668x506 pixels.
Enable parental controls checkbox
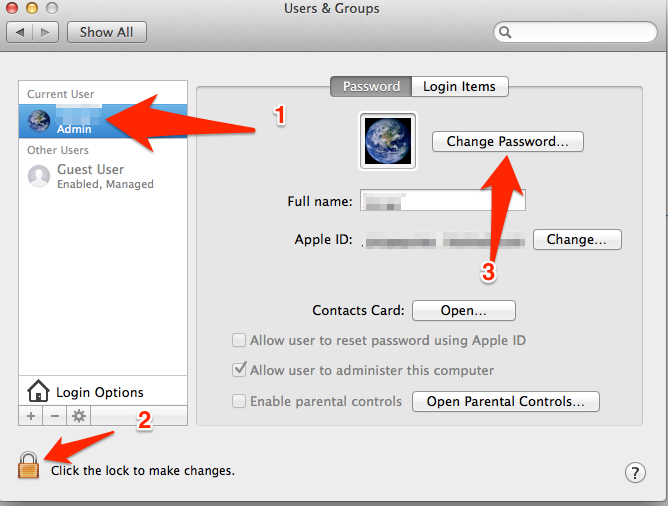pos(240,401)
